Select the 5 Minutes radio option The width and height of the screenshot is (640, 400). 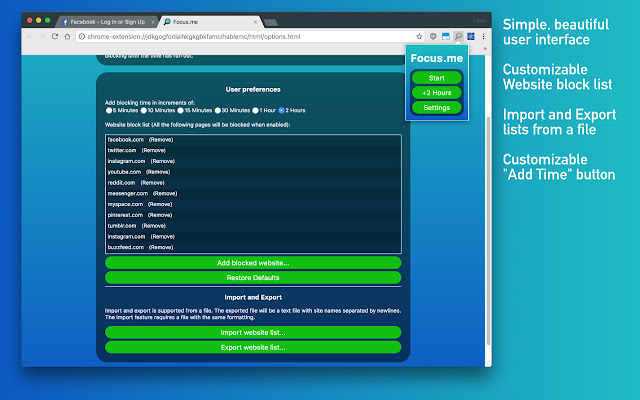[x=109, y=110]
